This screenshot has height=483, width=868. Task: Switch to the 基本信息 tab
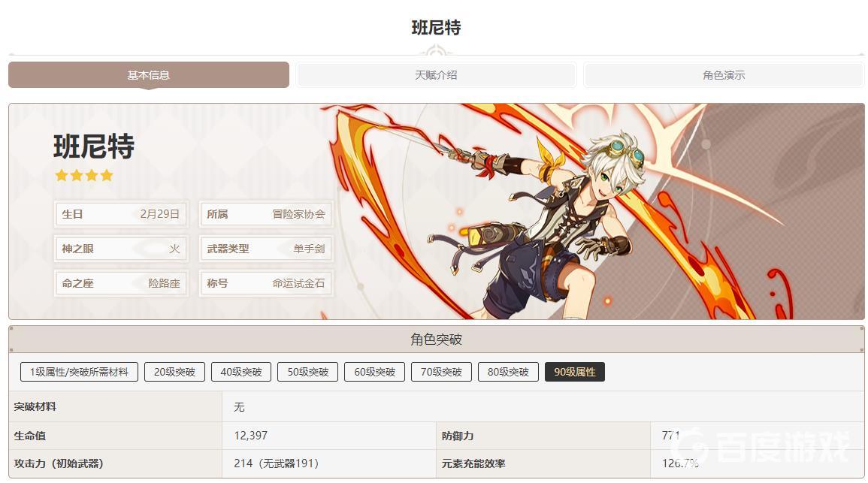(148, 74)
